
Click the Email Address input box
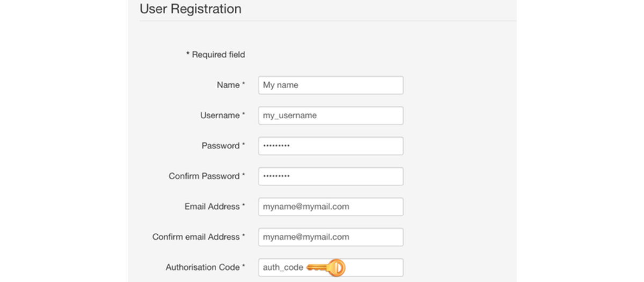(331, 206)
